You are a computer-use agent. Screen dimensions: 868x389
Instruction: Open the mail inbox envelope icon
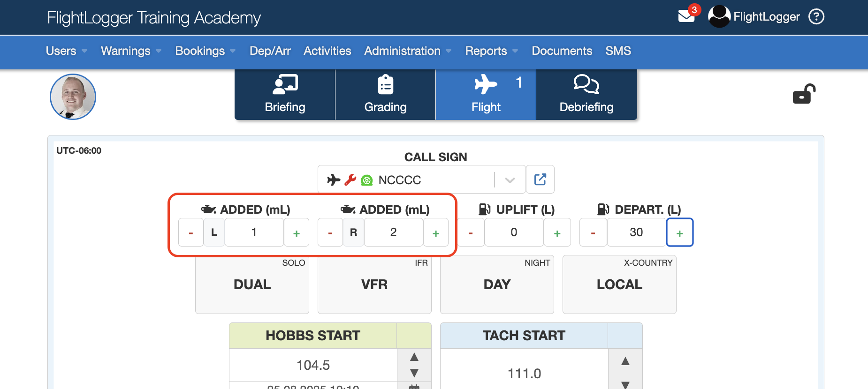686,16
